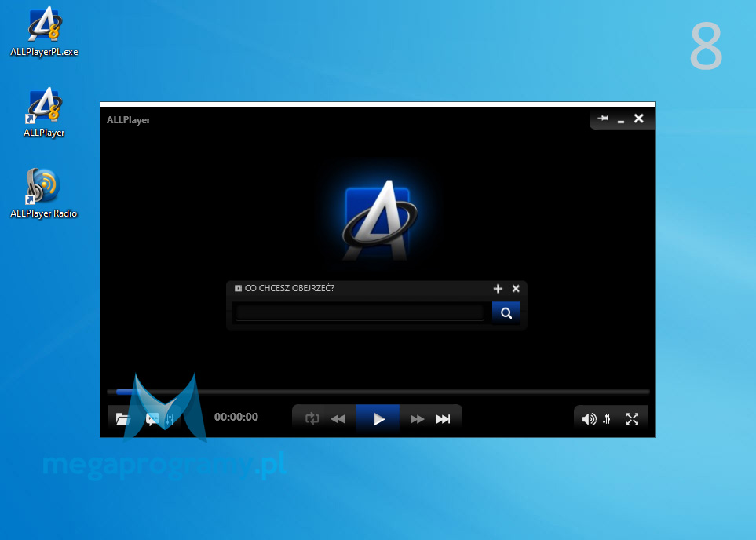Start playback with the Play button

pyautogui.click(x=378, y=418)
